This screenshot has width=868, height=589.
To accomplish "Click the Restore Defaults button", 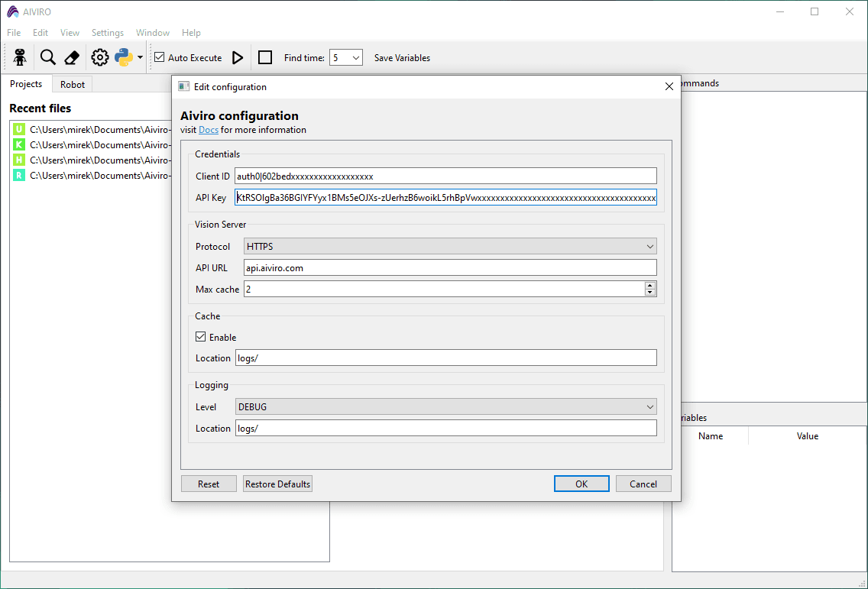I will tap(277, 484).
